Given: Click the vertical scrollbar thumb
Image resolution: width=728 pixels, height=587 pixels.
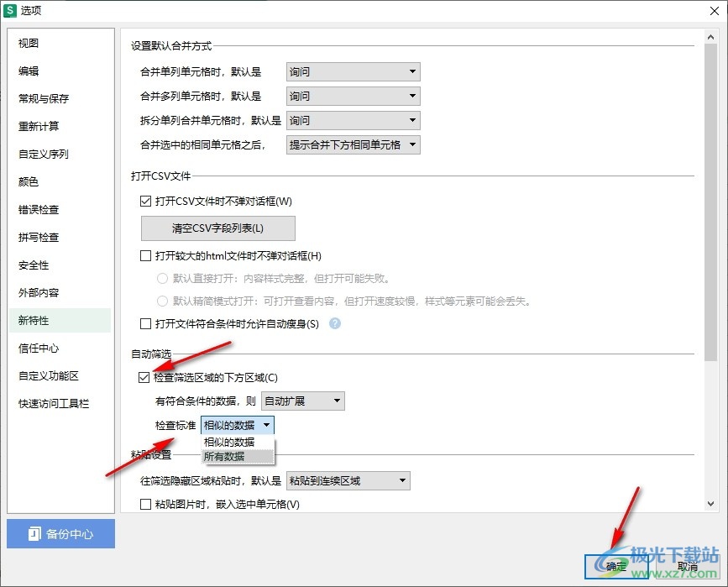Looking at the screenshot, I should 710,202.
